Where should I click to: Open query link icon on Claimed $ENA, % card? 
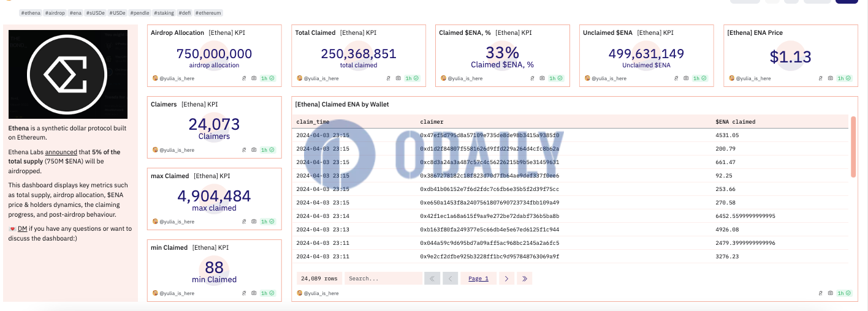pos(533,78)
